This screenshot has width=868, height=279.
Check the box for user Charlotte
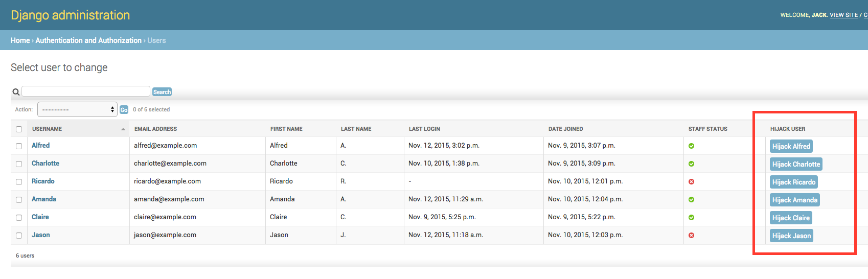click(x=19, y=164)
